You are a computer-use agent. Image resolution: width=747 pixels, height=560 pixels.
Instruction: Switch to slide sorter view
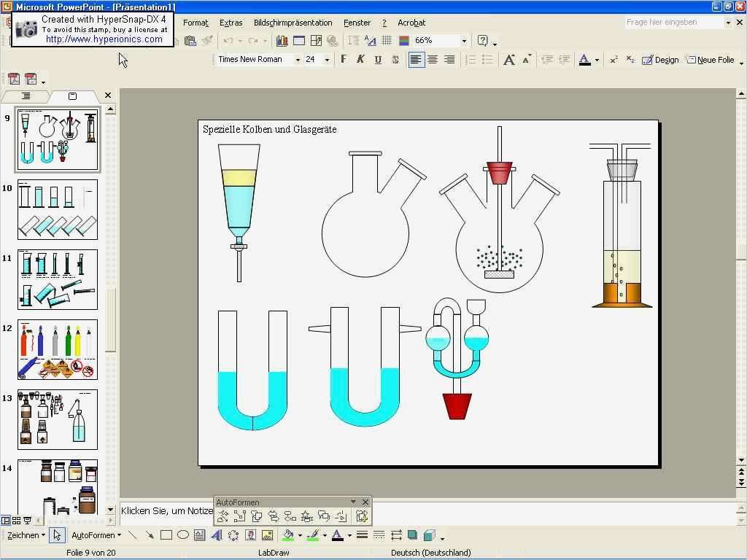tap(16, 521)
